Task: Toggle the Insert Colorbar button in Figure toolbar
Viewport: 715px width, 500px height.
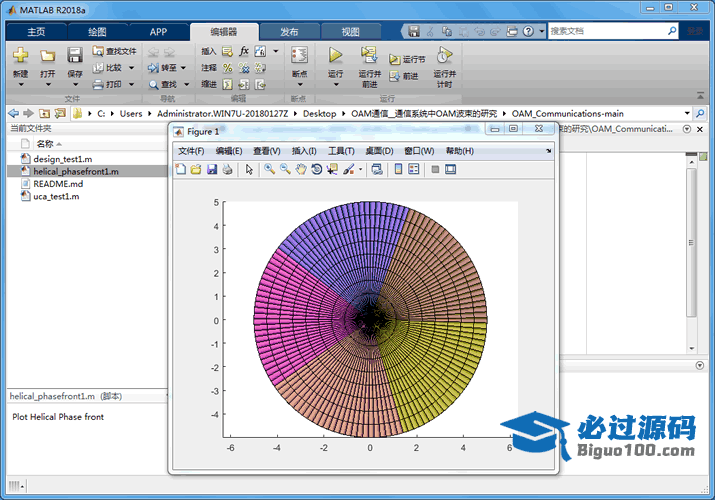Action: point(399,170)
